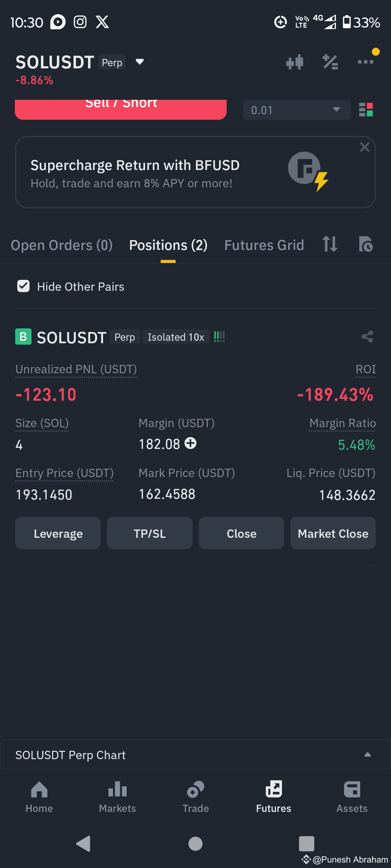Dismiss the BFUSD banner
391x868 pixels.
(x=365, y=147)
